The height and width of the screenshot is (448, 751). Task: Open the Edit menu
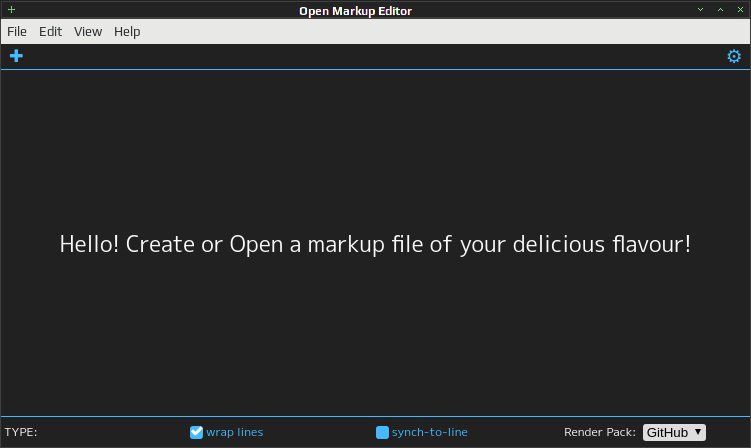point(50,32)
